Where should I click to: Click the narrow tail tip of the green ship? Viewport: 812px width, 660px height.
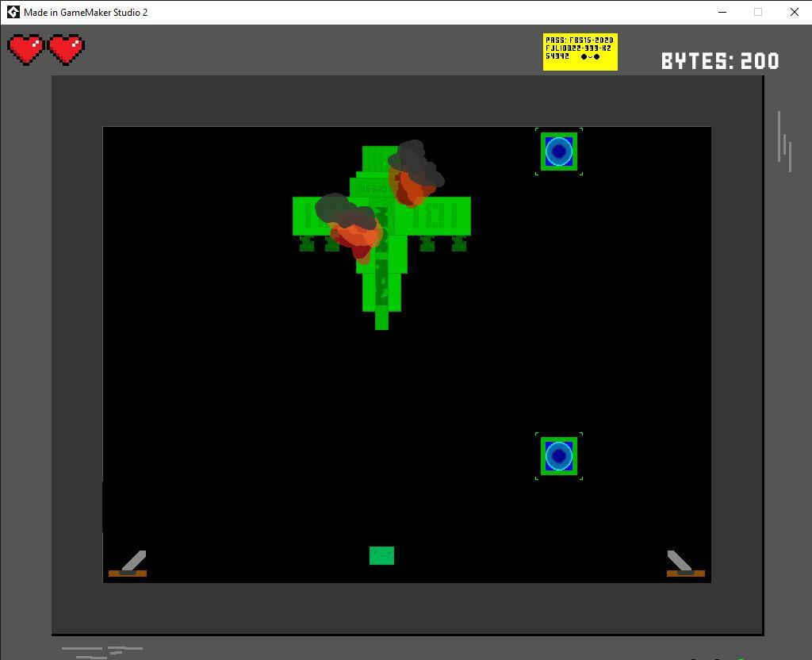tap(381, 320)
